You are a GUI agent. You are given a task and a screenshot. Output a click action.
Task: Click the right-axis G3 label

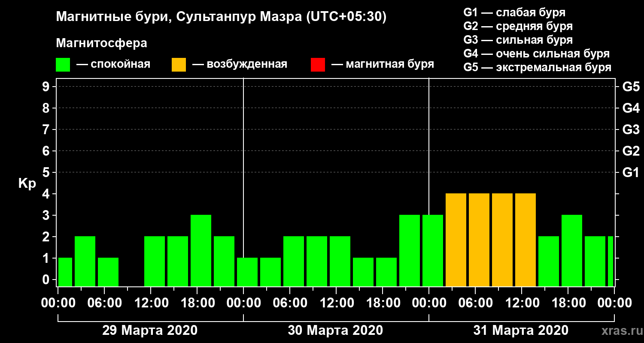pyautogui.click(x=631, y=129)
